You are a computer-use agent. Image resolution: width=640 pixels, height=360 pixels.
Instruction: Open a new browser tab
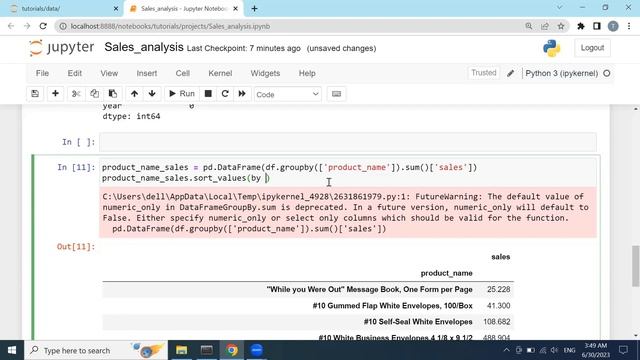[254, 9]
